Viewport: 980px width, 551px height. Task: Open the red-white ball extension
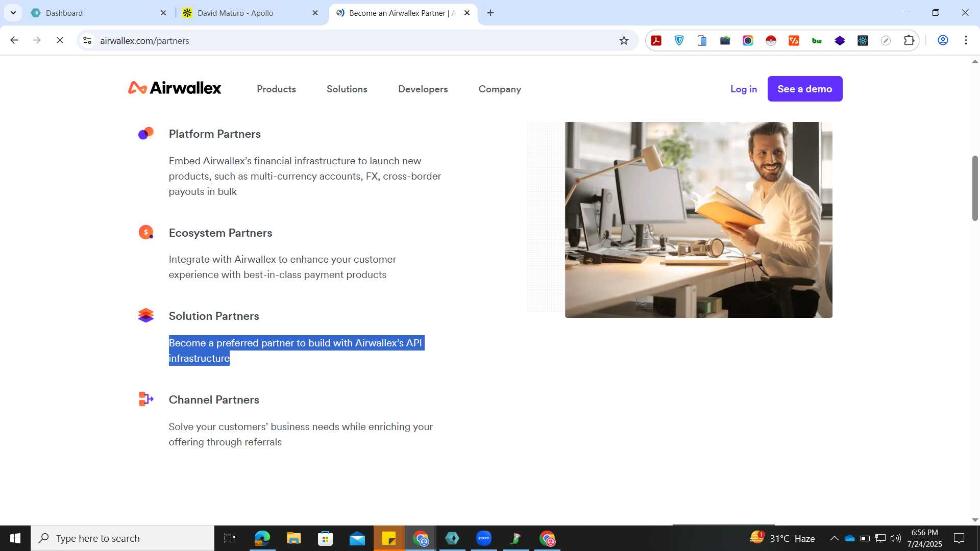point(771,40)
